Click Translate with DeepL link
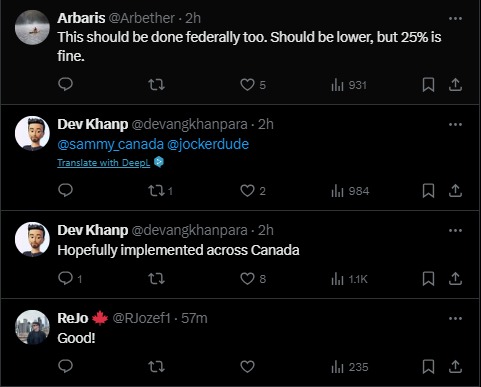481x387 pixels. pos(104,163)
